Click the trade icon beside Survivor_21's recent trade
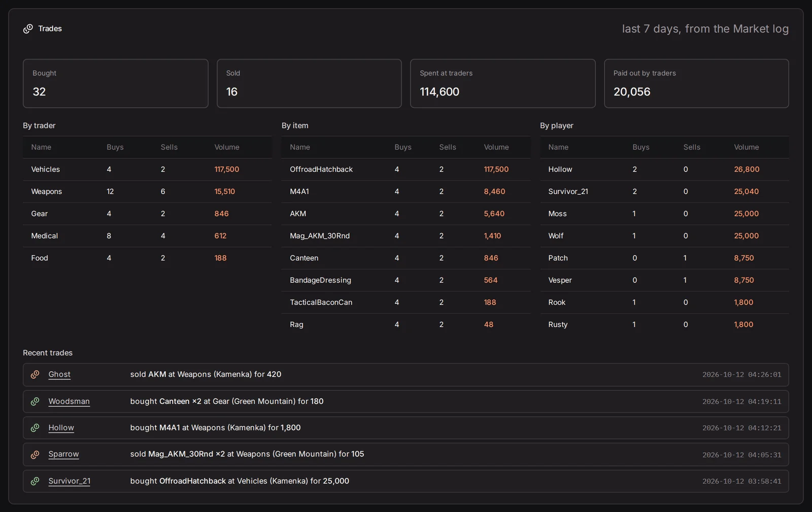The height and width of the screenshot is (512, 812). (x=35, y=481)
